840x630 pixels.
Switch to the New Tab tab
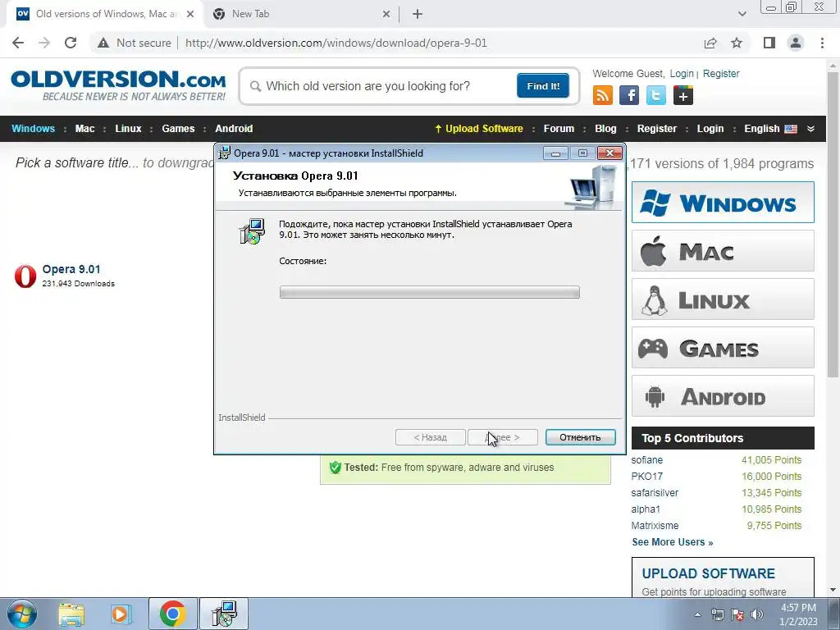(x=300, y=14)
